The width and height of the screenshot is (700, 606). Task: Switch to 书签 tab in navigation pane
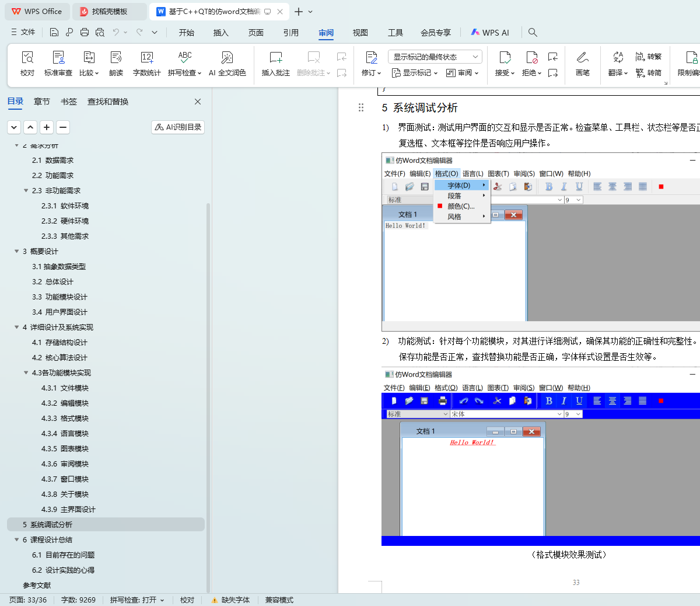(x=69, y=102)
